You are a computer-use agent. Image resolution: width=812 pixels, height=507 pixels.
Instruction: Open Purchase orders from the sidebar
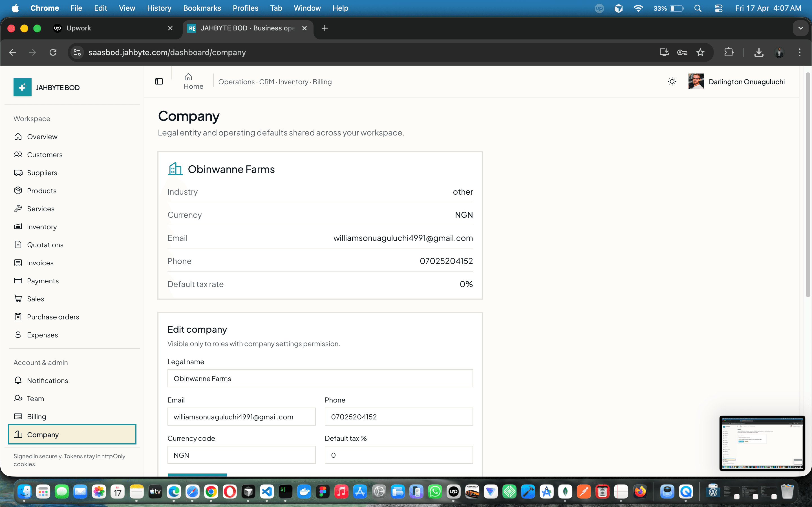tap(53, 317)
